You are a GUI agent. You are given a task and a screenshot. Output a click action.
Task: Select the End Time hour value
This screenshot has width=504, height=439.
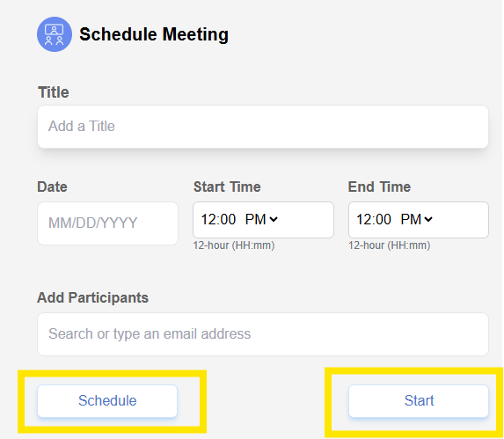(x=364, y=220)
